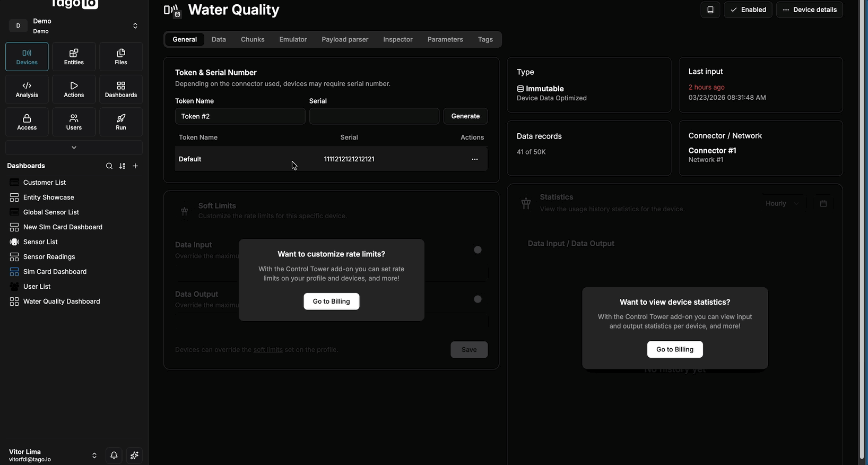Image resolution: width=868 pixels, height=465 pixels.
Task: Click the Token Name input field
Action: 240,116
